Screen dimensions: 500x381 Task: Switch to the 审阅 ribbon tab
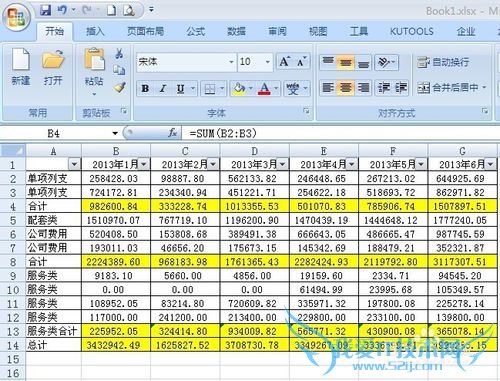click(277, 31)
